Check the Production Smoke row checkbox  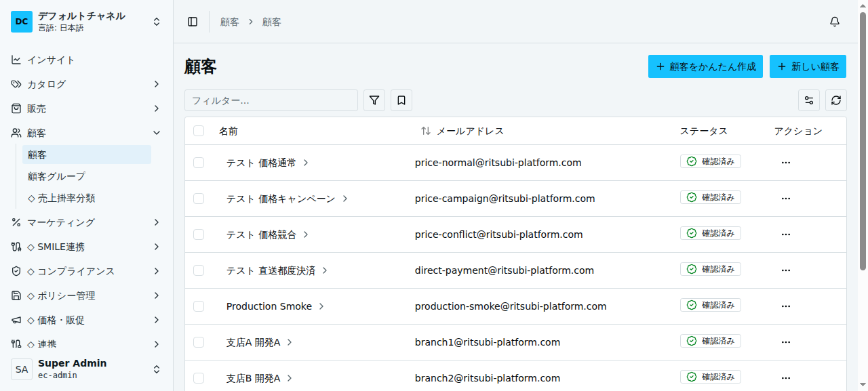tap(199, 306)
